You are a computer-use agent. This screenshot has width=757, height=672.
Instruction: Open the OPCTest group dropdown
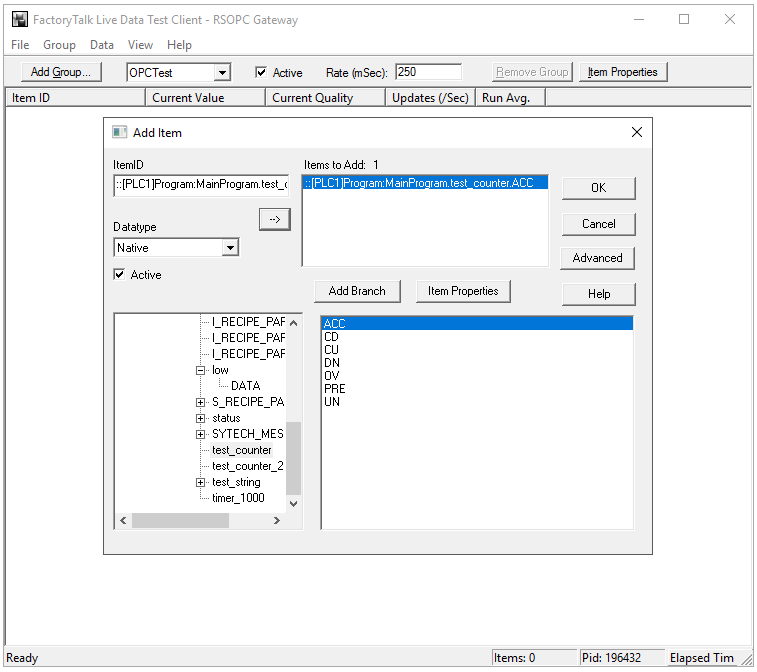(x=222, y=73)
